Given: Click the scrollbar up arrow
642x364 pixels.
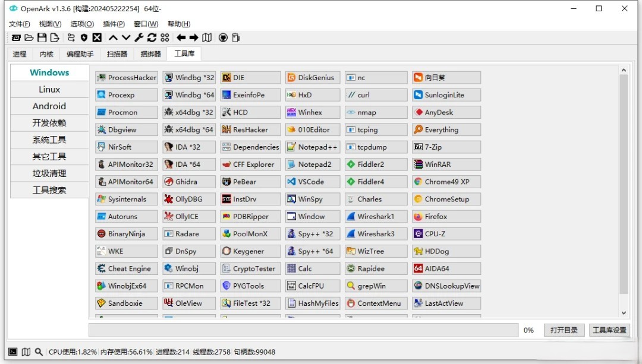Looking at the screenshot, I should (624, 70).
